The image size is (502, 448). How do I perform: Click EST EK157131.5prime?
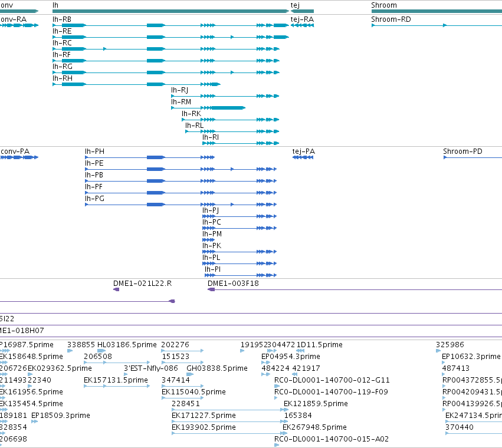point(116,380)
